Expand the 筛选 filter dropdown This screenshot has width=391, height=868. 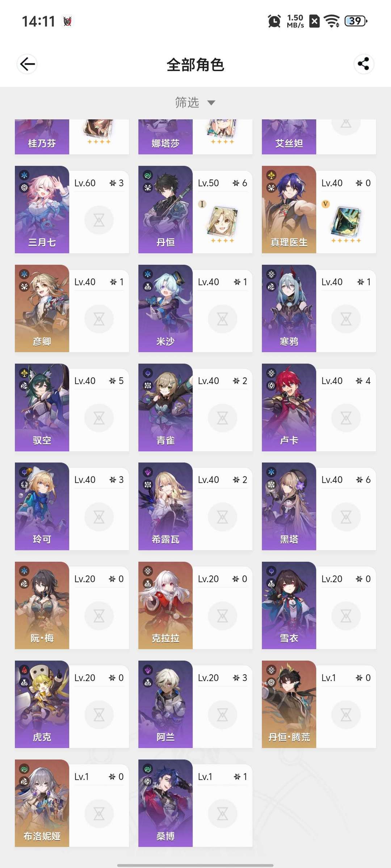pyautogui.click(x=195, y=103)
